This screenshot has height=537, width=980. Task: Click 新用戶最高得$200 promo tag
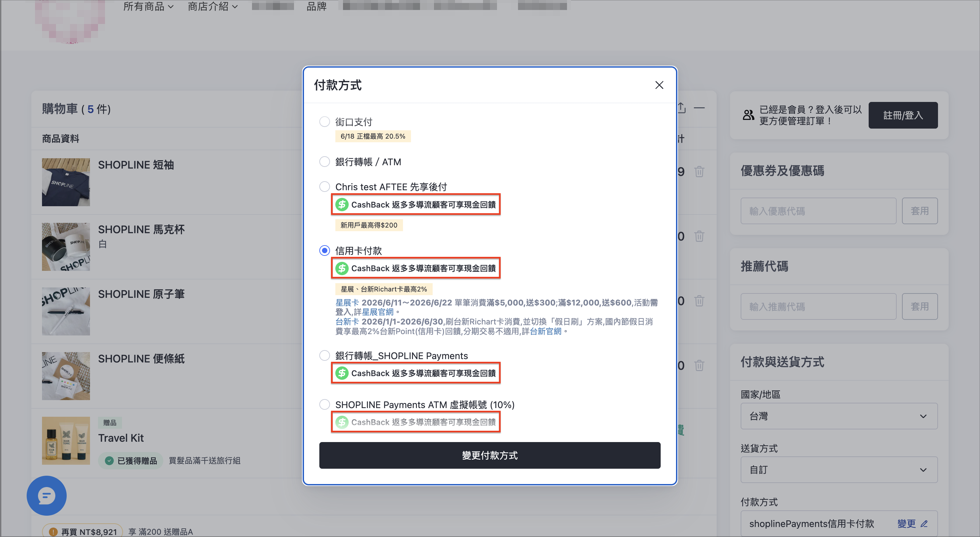click(369, 225)
